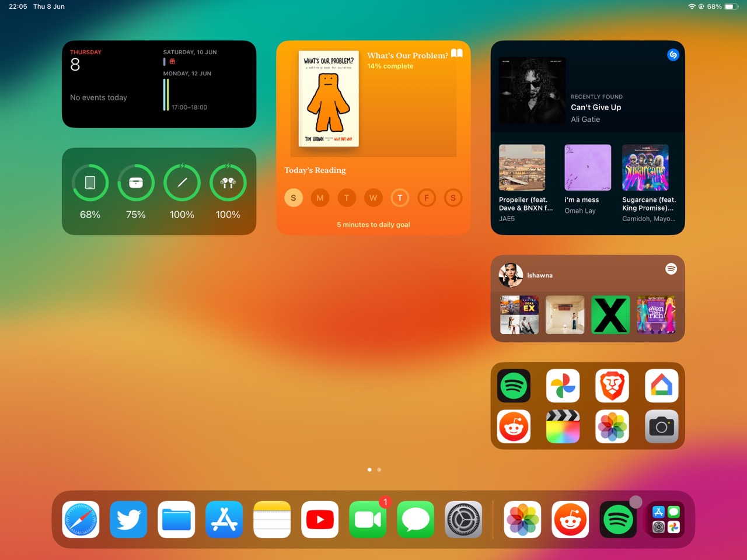Image resolution: width=747 pixels, height=560 pixels.
Task: Open What's Our Problem book cover
Action: pyautogui.click(x=329, y=99)
